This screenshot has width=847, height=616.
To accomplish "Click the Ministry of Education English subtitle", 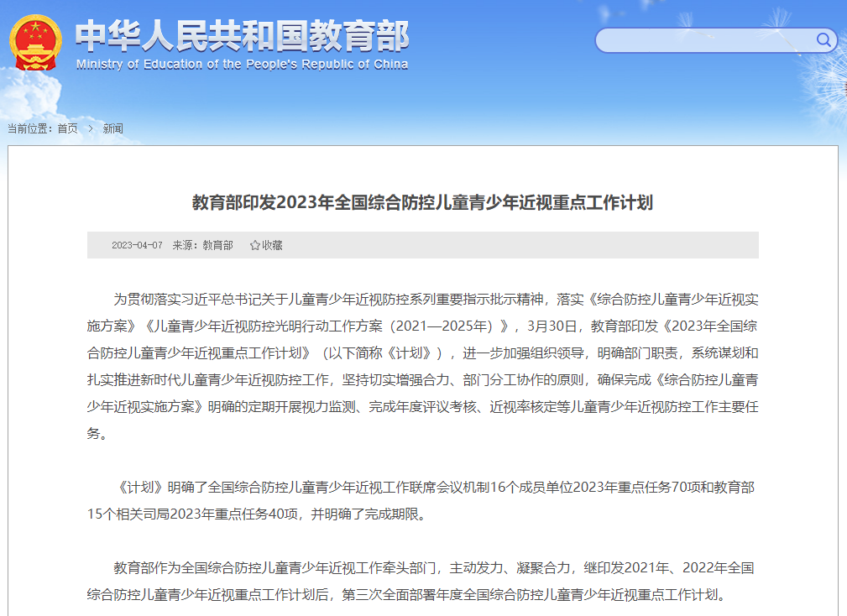I will click(242, 65).
